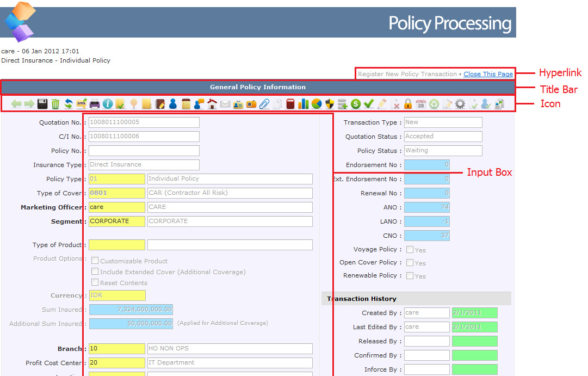Toggle the Renewable Policy checkbox
The height and width of the screenshot is (376, 588).
pyautogui.click(x=410, y=276)
